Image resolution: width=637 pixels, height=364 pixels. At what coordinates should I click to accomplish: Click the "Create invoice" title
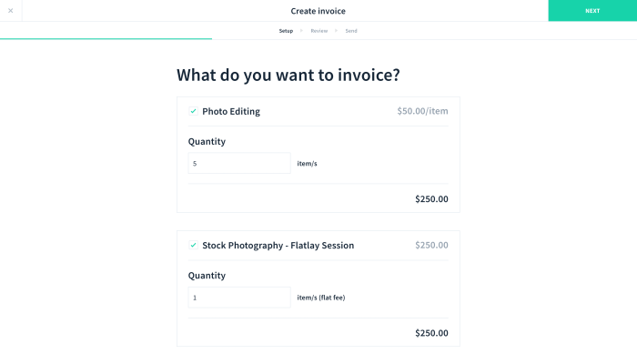[x=318, y=11]
